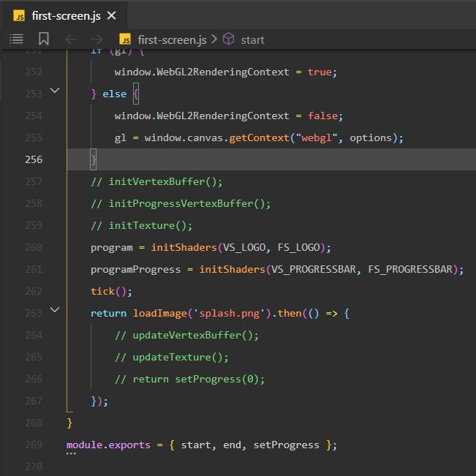476x476 pixels.
Task: Collapse the else block at line 253
Action: tap(55, 91)
